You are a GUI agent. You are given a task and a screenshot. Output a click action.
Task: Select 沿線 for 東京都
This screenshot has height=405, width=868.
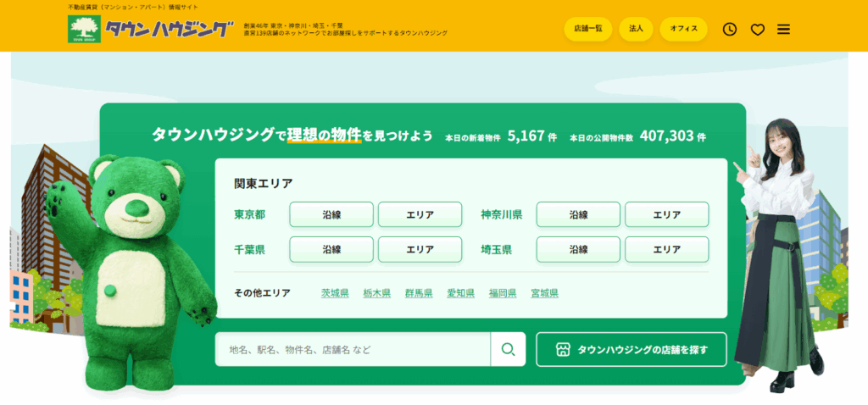click(331, 214)
